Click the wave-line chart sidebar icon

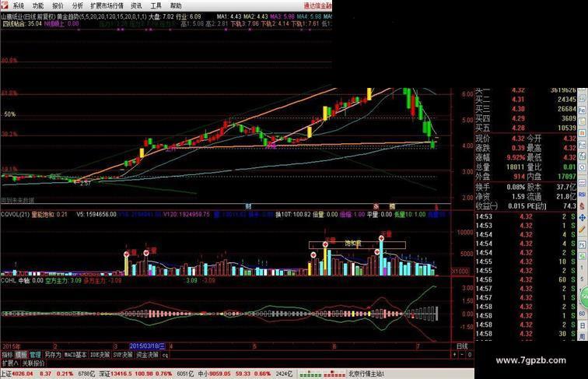tap(583, 182)
